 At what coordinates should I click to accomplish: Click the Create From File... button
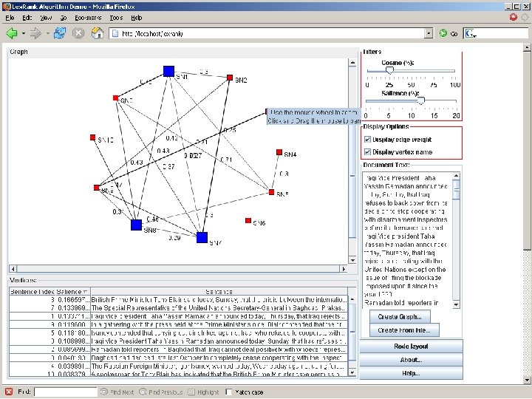404,330
